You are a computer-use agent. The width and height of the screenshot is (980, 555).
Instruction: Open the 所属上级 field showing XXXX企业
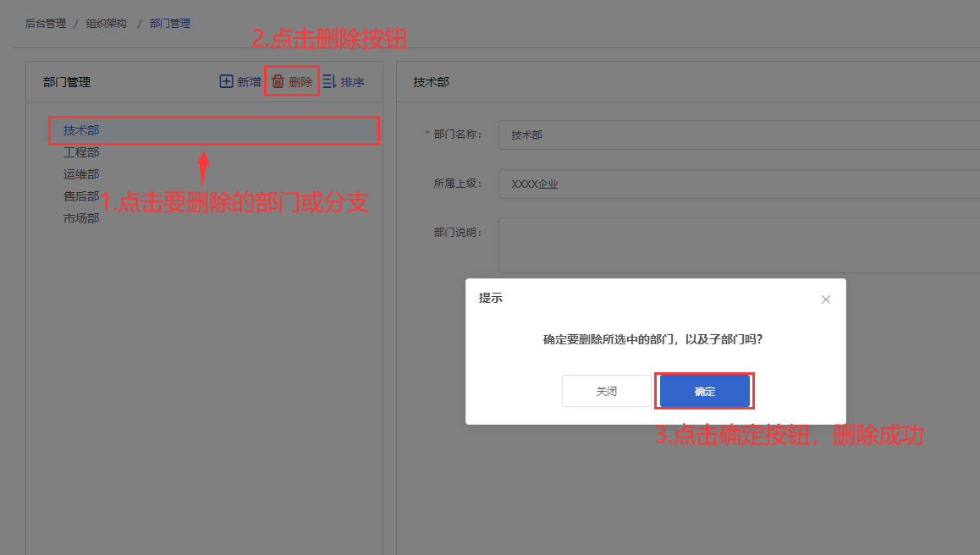tap(739, 184)
